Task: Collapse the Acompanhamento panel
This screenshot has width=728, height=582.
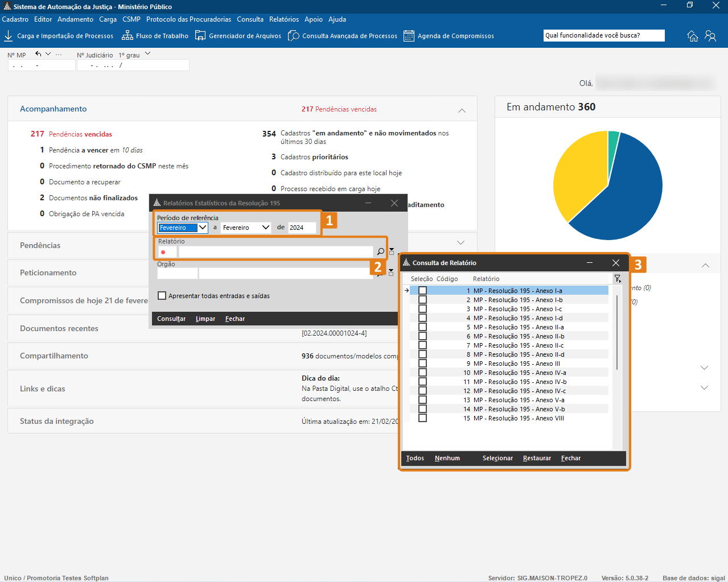Action: [462, 110]
